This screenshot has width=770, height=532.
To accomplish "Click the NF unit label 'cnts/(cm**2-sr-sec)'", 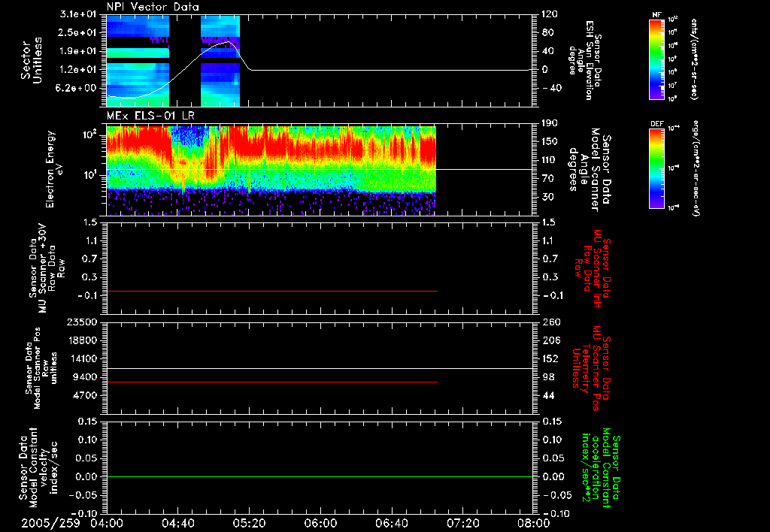I will click(x=694, y=59).
